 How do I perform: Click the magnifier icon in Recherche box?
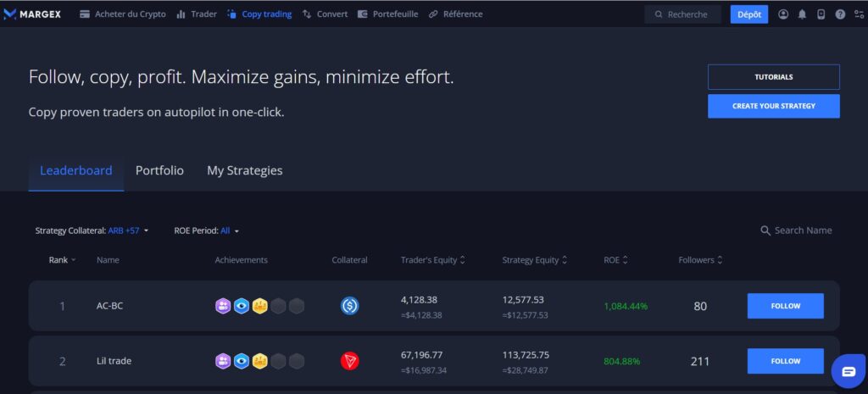click(x=659, y=14)
